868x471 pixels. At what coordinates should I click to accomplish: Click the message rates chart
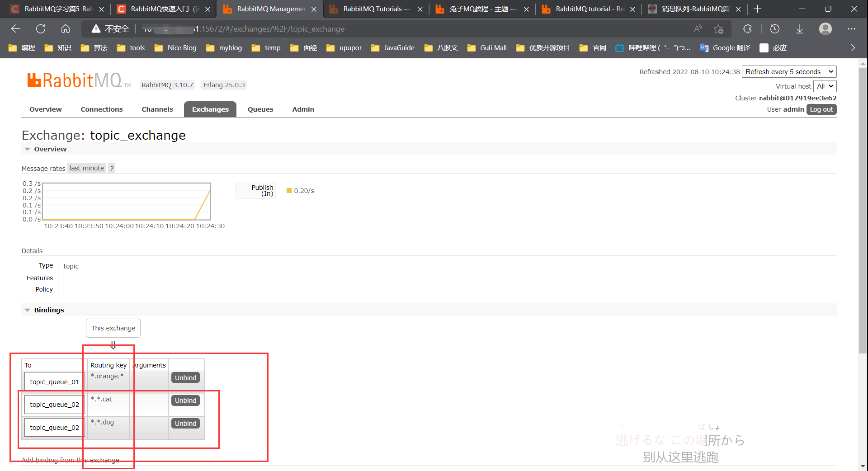(x=126, y=202)
